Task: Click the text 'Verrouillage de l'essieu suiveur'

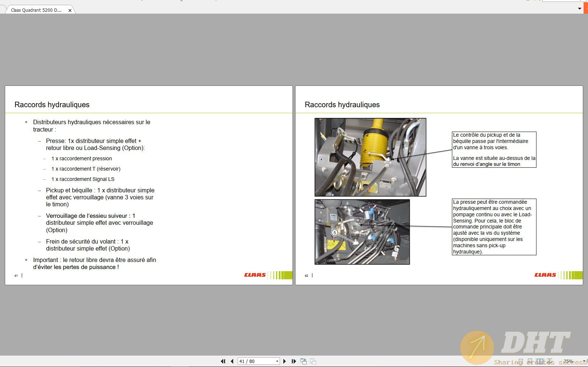Action: coord(87,216)
